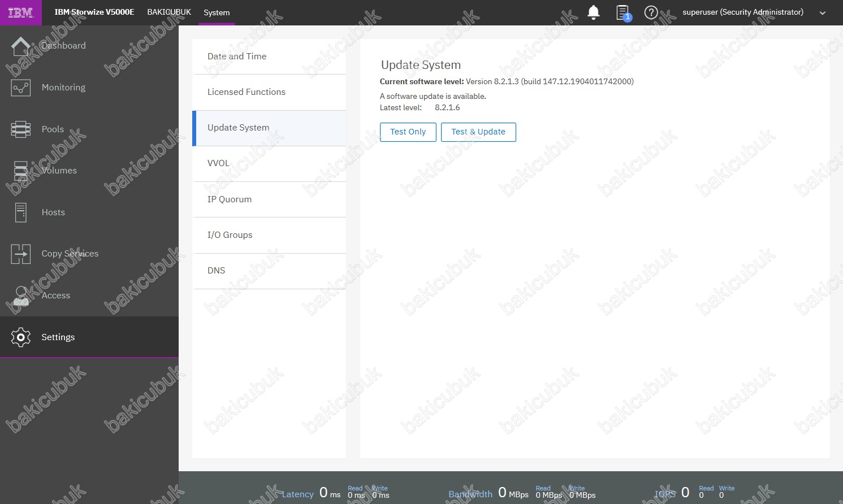843x504 pixels.
Task: Click the Dashboard home icon
Action: (x=21, y=46)
